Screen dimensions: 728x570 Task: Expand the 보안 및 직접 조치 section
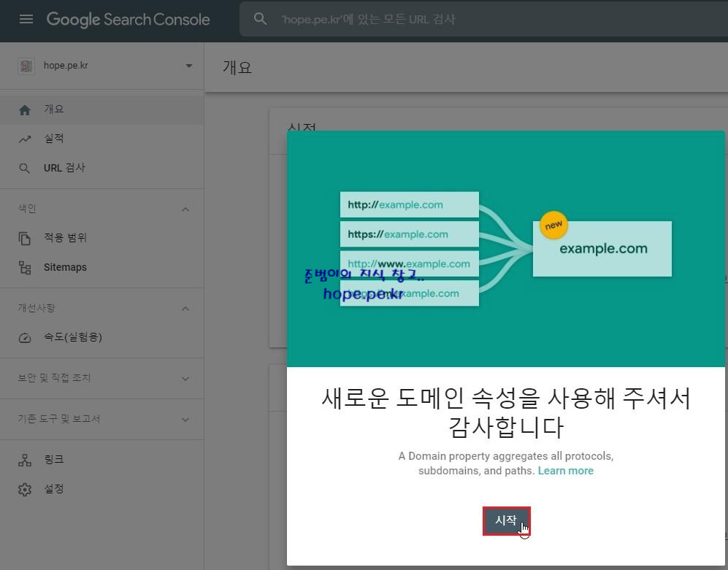coord(185,379)
